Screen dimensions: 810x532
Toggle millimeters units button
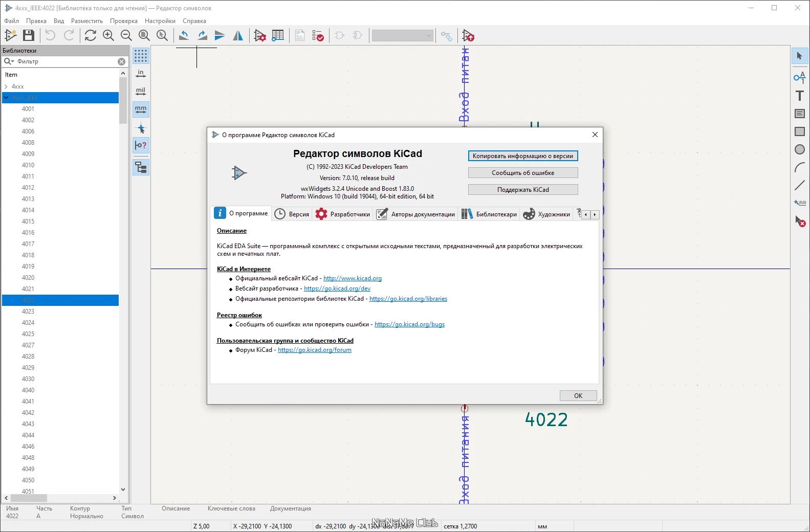pyautogui.click(x=141, y=109)
